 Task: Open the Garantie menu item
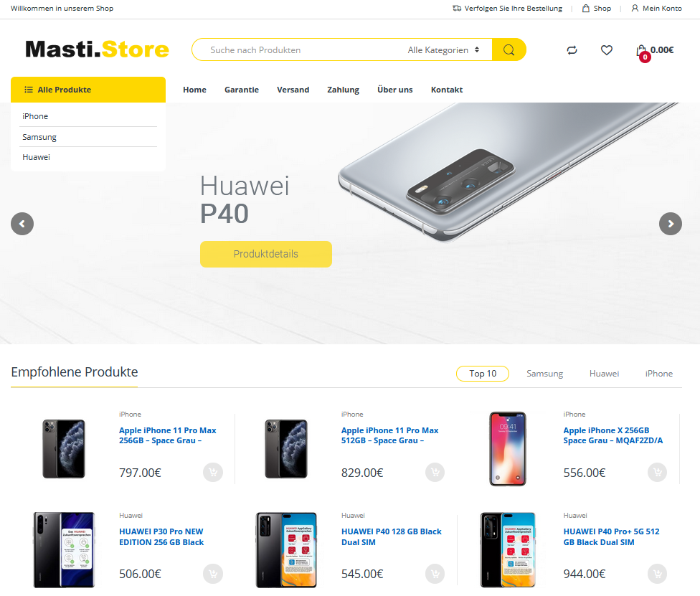tap(242, 90)
